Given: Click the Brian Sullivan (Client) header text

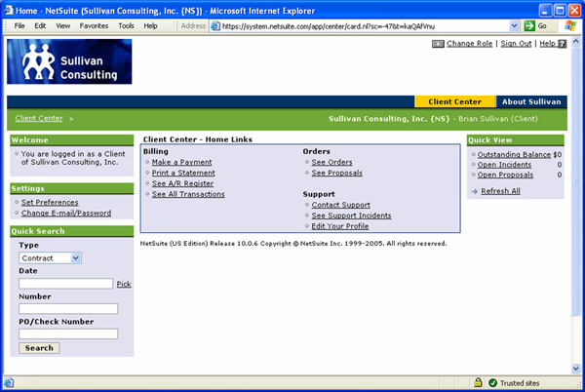Looking at the screenshot, I should point(498,119).
